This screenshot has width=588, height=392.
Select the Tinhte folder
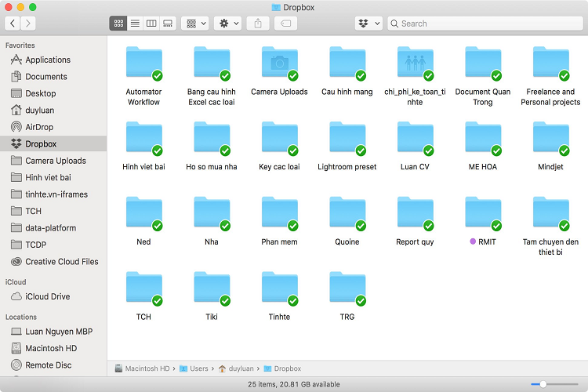pyautogui.click(x=280, y=288)
